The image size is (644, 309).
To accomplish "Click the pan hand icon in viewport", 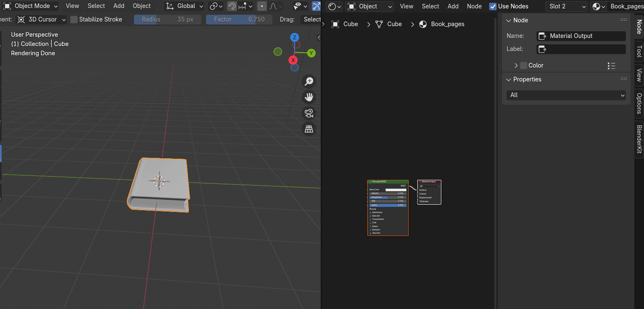I will (309, 97).
